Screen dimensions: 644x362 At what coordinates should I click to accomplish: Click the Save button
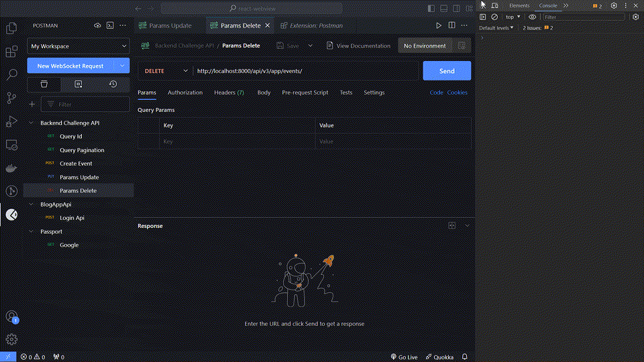coord(288,46)
